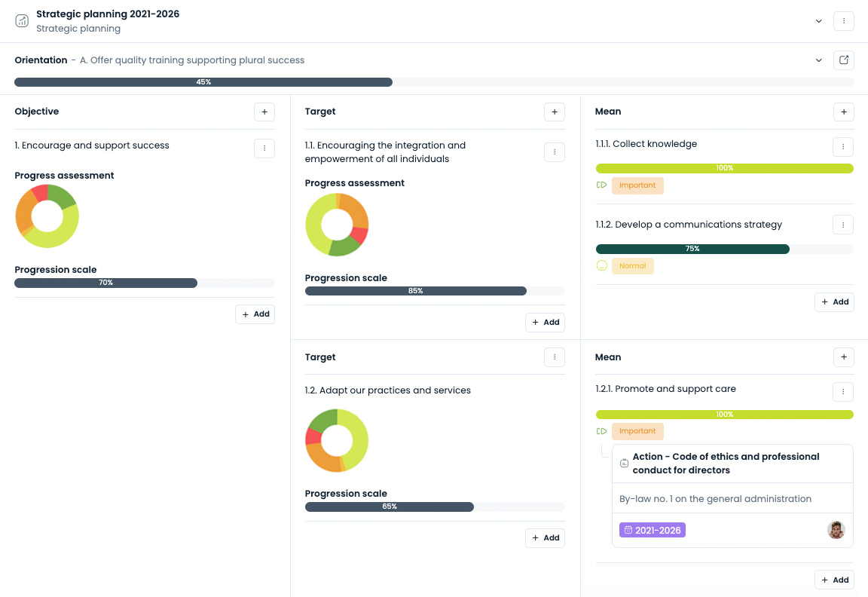Click the Objective column header

36,111
